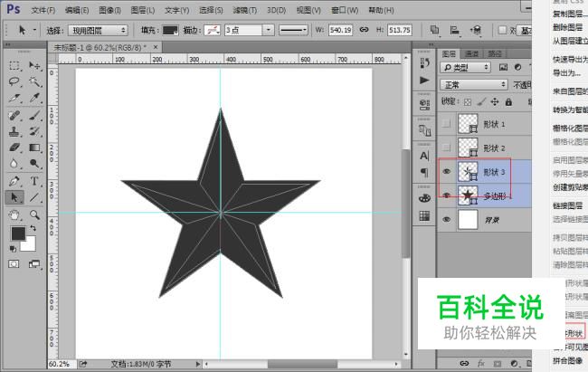Open path operations in options bar
The width and height of the screenshot is (588, 372).
tap(434, 30)
